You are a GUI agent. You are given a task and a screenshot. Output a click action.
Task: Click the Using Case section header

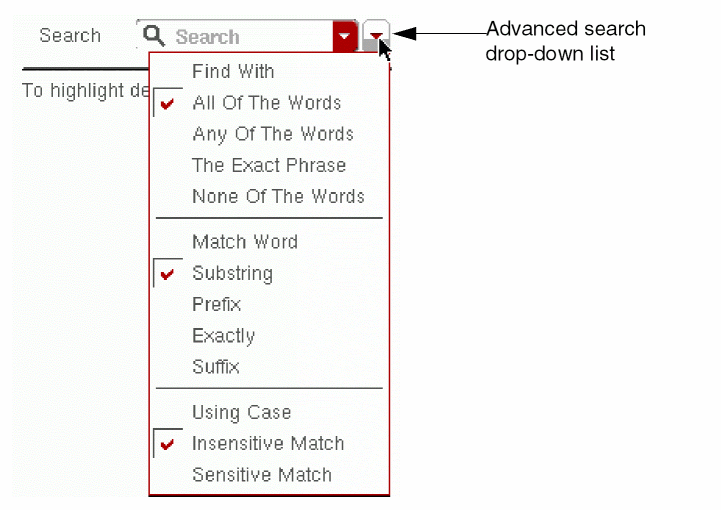pyautogui.click(x=241, y=412)
